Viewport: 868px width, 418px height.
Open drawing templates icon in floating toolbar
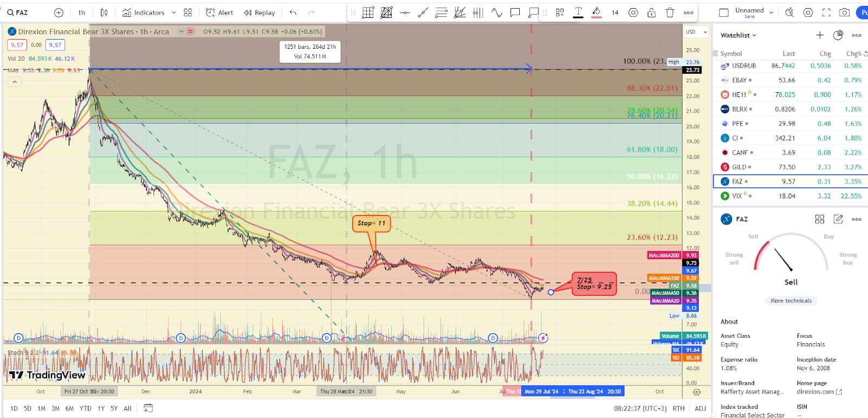pyautogui.click(x=560, y=12)
